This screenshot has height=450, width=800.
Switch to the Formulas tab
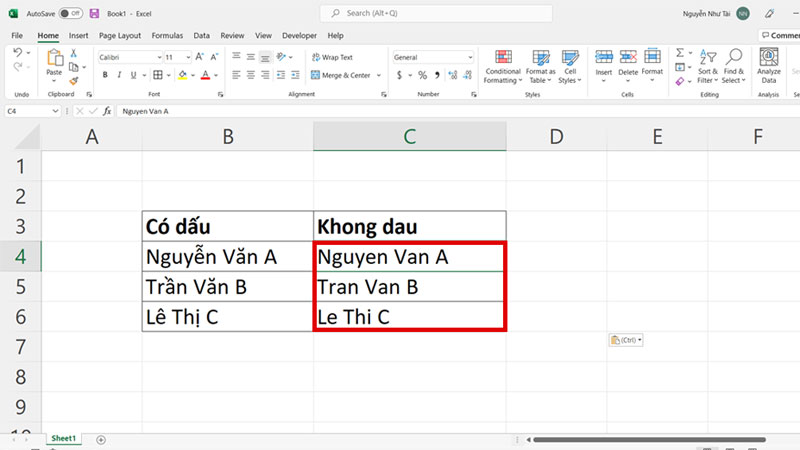(x=167, y=36)
